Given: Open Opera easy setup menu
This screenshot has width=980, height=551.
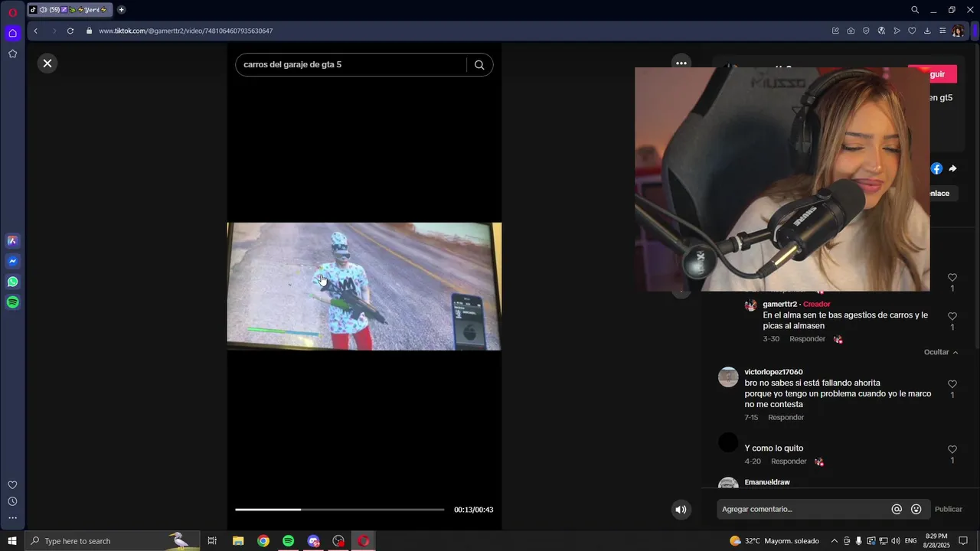Looking at the screenshot, I should pos(942,31).
